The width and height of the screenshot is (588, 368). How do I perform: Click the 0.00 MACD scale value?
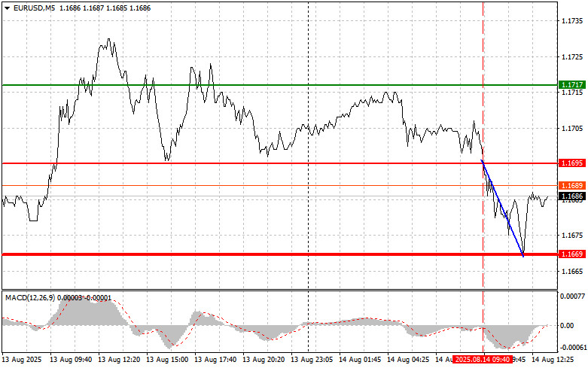click(567, 325)
